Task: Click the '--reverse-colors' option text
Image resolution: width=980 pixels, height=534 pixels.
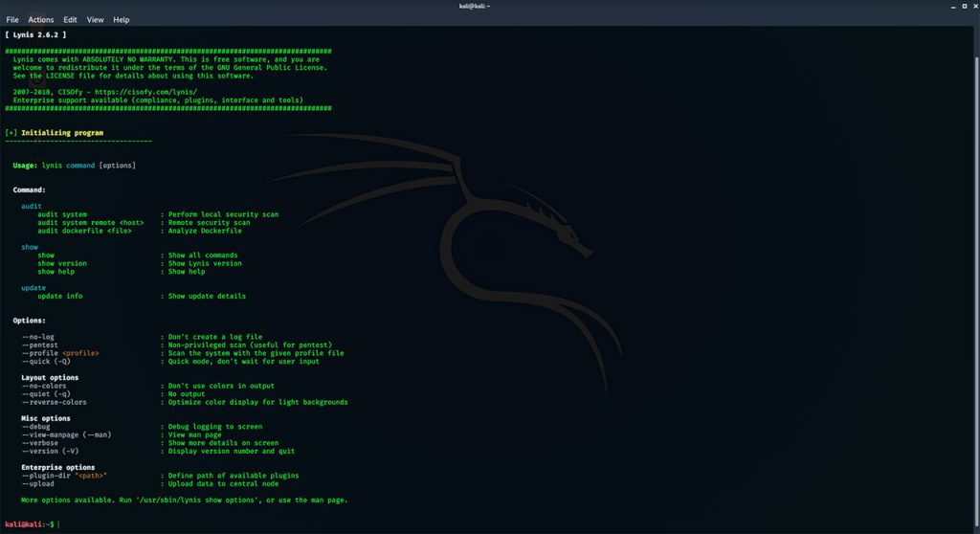Action: [x=55, y=402]
